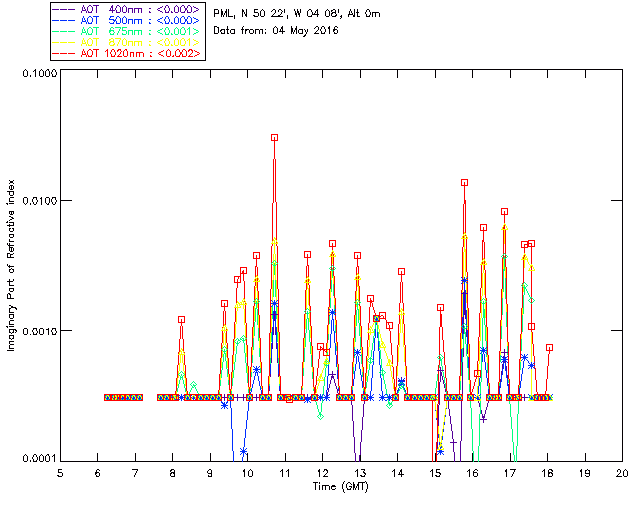Click the x-axis tick label 9
Screen dimensions: 640x512
click(x=210, y=473)
